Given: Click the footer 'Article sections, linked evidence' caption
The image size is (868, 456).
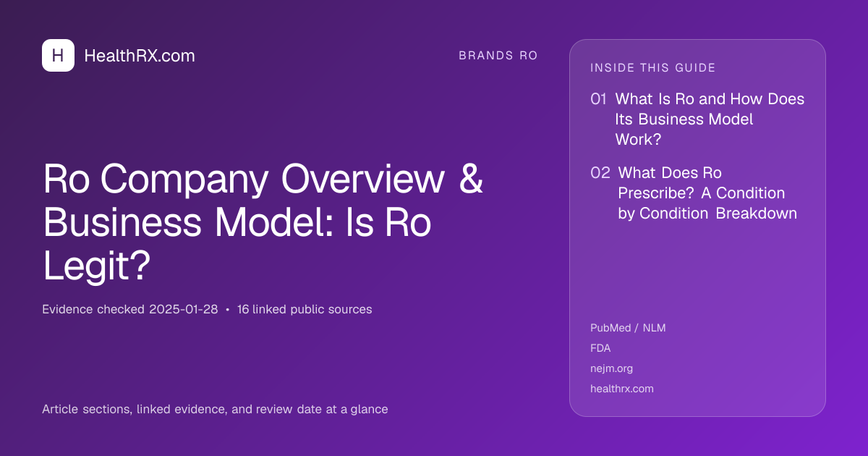Looking at the screenshot, I should (x=215, y=410).
